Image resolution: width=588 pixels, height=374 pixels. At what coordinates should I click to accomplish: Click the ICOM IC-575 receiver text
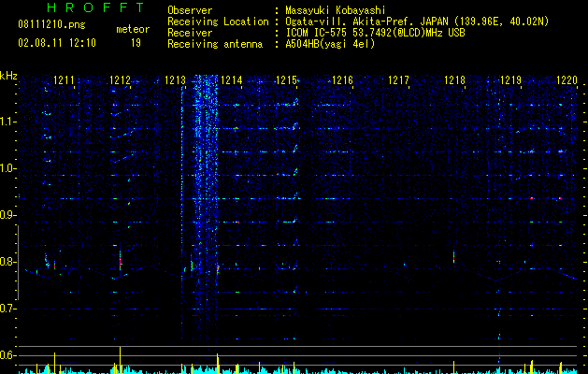[x=375, y=33]
